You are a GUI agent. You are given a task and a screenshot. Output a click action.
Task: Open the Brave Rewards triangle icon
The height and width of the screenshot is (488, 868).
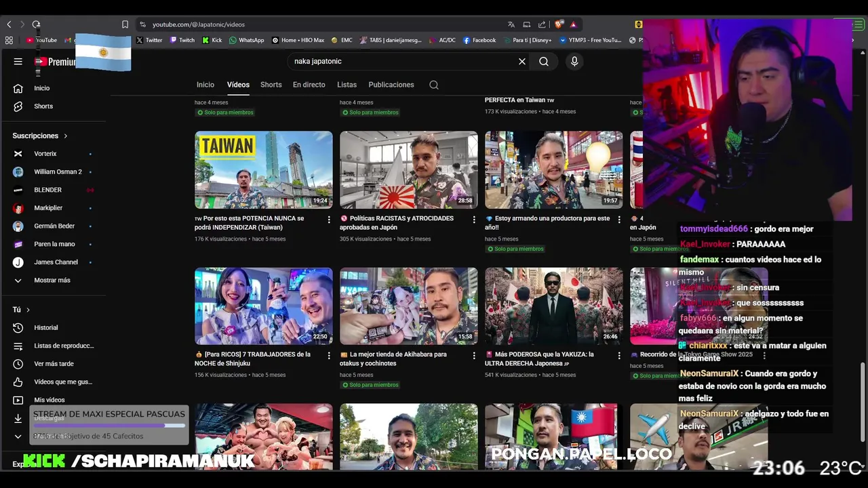pos(573,24)
